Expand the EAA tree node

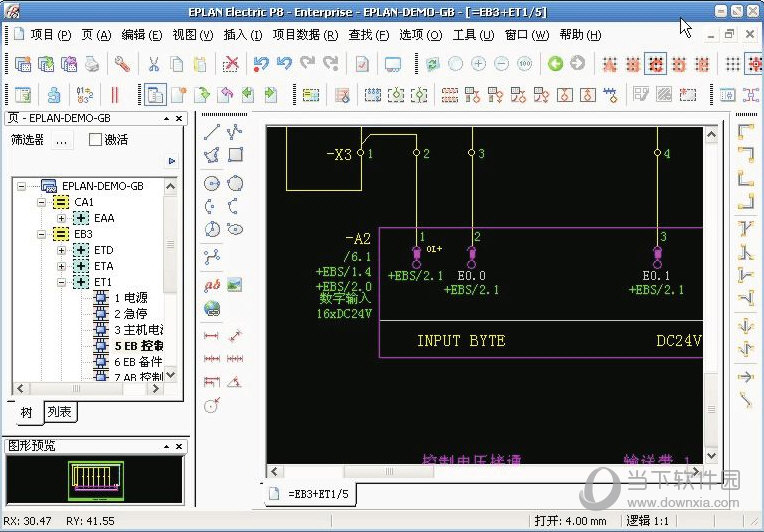coord(61,218)
